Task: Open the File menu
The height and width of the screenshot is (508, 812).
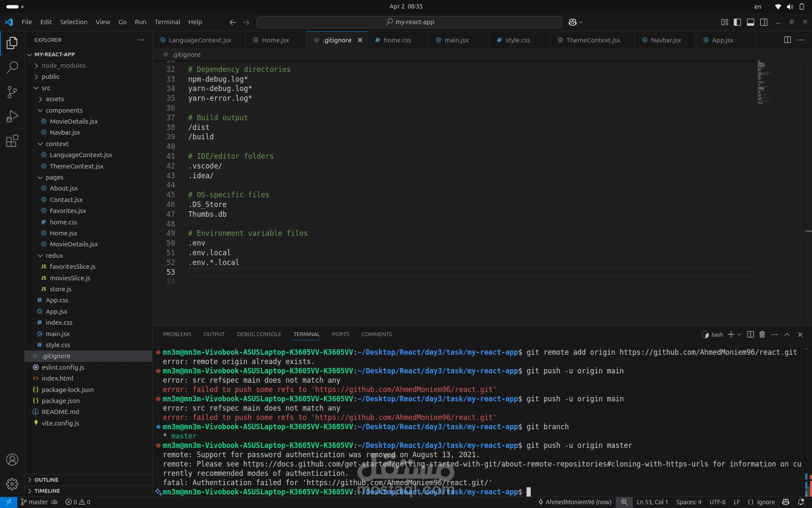Action: coord(27,22)
